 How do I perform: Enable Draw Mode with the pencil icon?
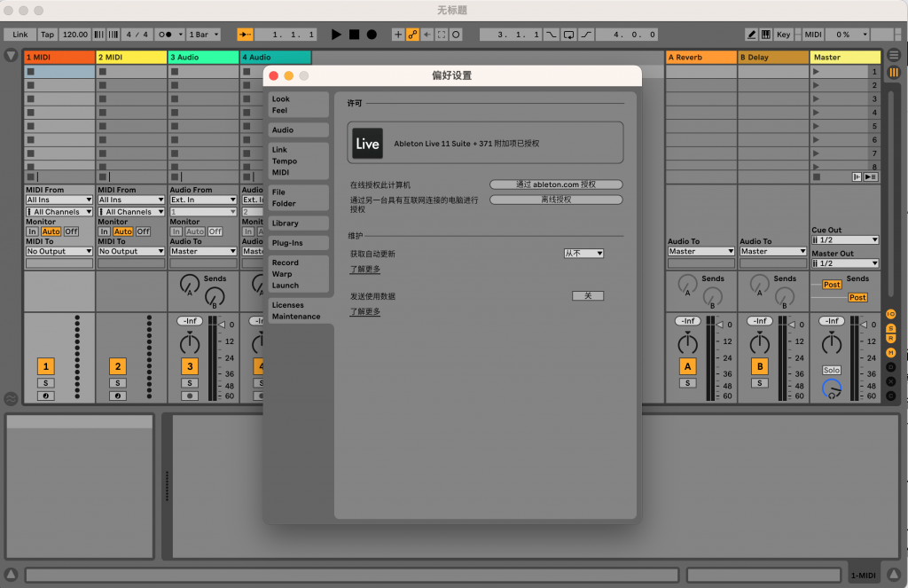click(x=752, y=34)
